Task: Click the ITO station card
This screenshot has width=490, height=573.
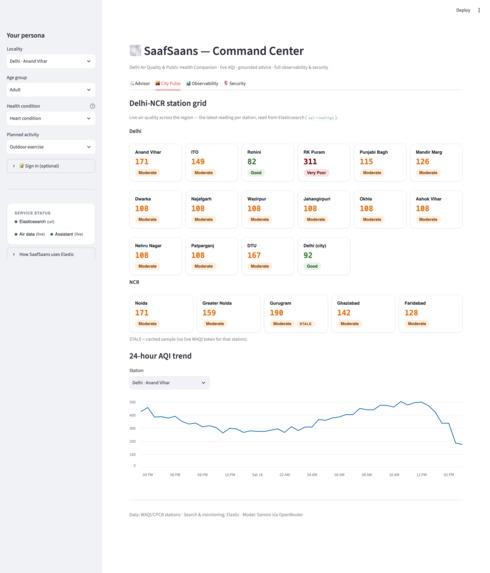Action: tap(212, 162)
